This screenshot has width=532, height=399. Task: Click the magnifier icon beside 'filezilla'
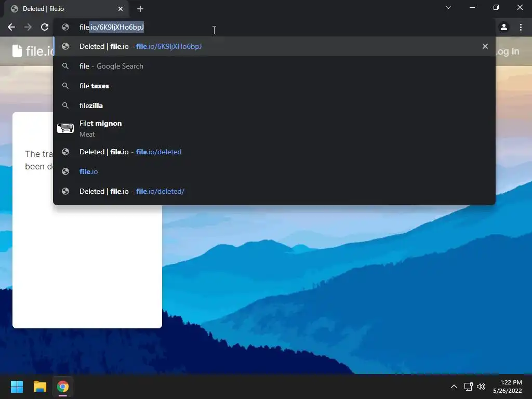click(x=65, y=105)
